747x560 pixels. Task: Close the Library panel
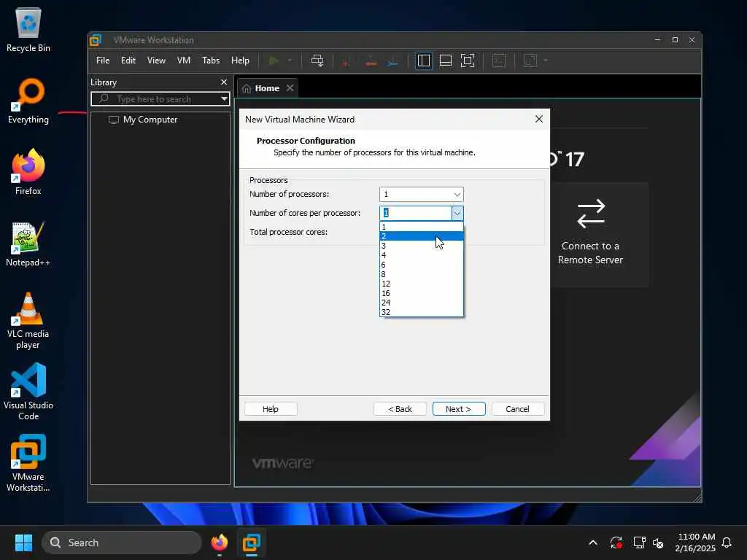224,82
